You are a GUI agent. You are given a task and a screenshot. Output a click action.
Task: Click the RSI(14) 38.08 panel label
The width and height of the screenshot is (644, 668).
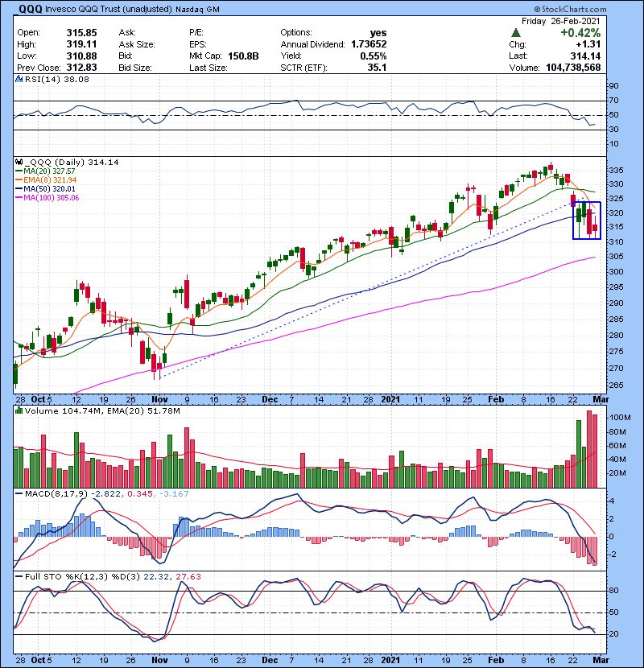56,79
